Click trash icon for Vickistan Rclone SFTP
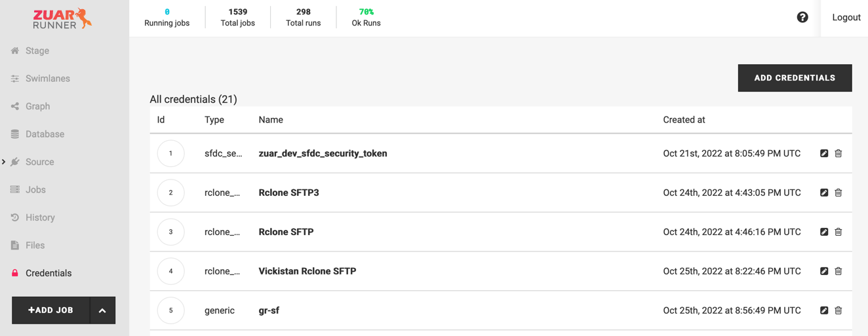 [838, 271]
